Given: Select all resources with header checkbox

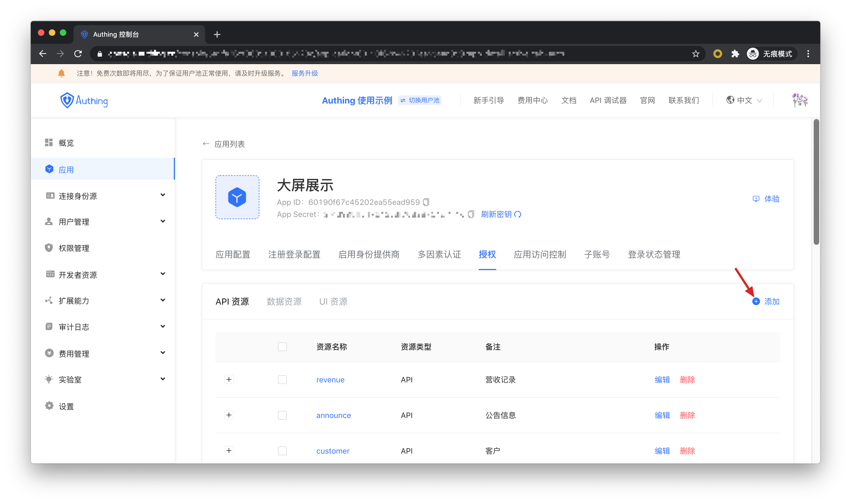Looking at the screenshot, I should 282,347.
